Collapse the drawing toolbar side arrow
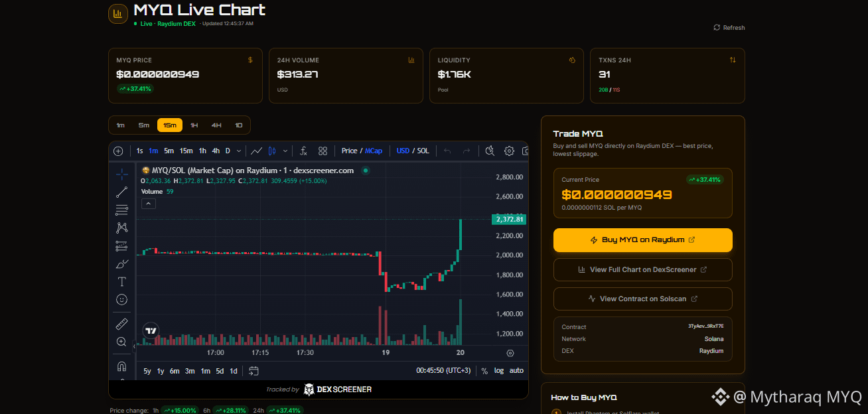Viewport: 868px width, 414px height. (134, 346)
